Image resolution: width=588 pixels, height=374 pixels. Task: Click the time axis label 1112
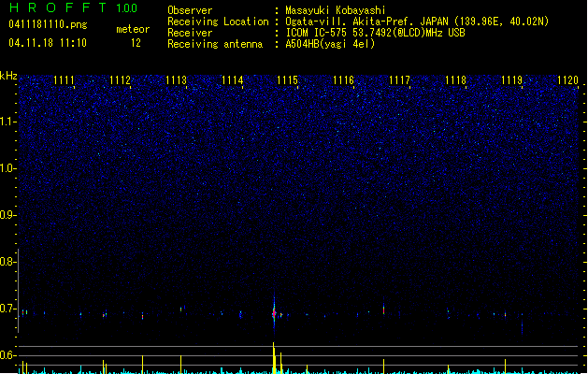point(120,80)
